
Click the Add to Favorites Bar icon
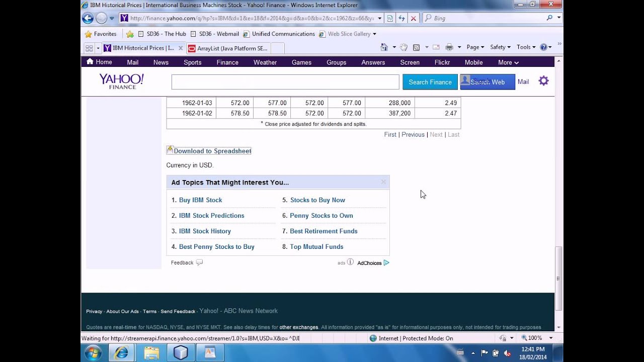point(130,34)
